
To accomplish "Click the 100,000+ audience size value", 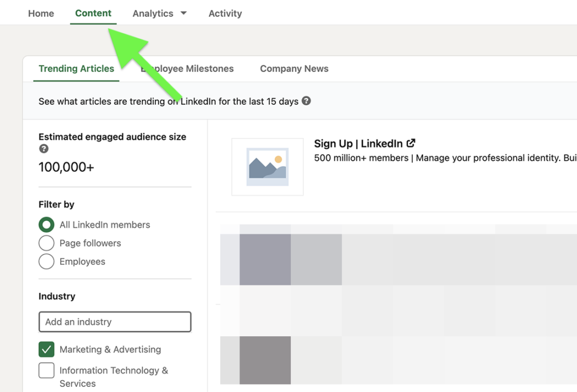I will [x=66, y=167].
